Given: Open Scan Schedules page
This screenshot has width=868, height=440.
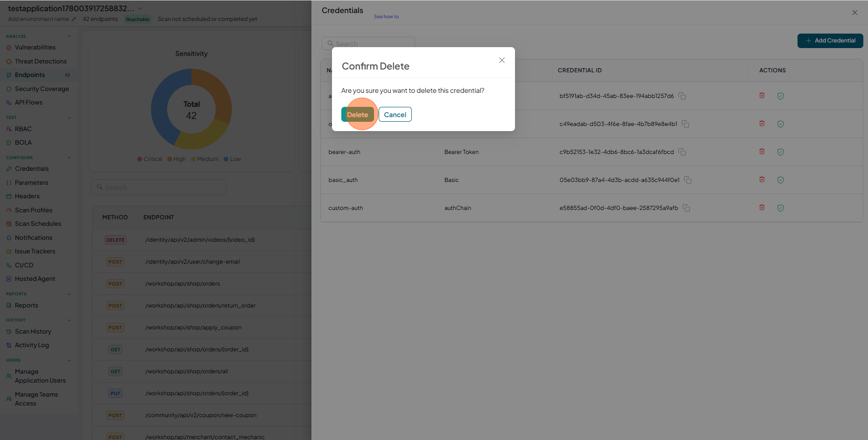Looking at the screenshot, I should coord(38,223).
